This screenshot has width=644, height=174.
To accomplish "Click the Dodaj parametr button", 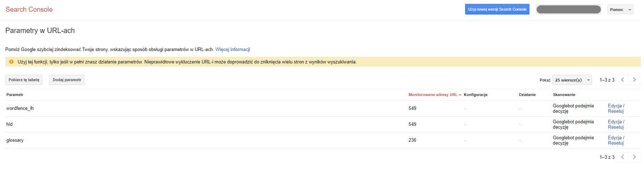I will pos(67,80).
